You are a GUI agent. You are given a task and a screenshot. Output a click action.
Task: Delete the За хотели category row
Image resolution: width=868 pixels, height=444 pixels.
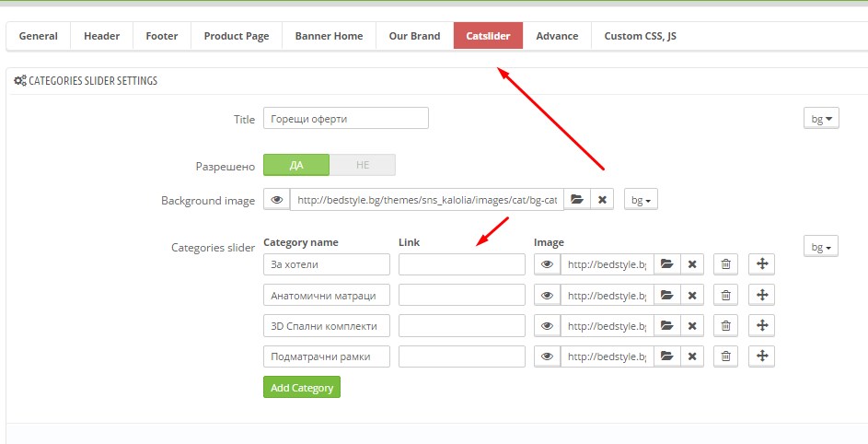pos(725,264)
